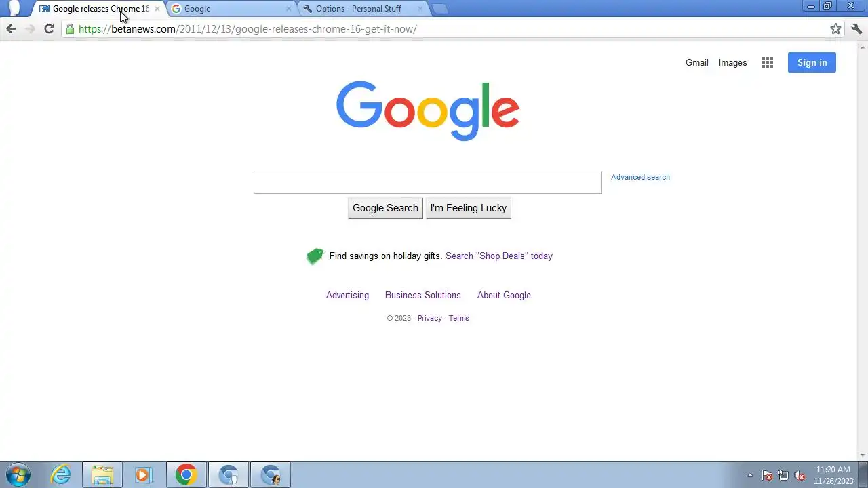Click the Google logo
This screenshot has height=488, width=868.
(428, 110)
